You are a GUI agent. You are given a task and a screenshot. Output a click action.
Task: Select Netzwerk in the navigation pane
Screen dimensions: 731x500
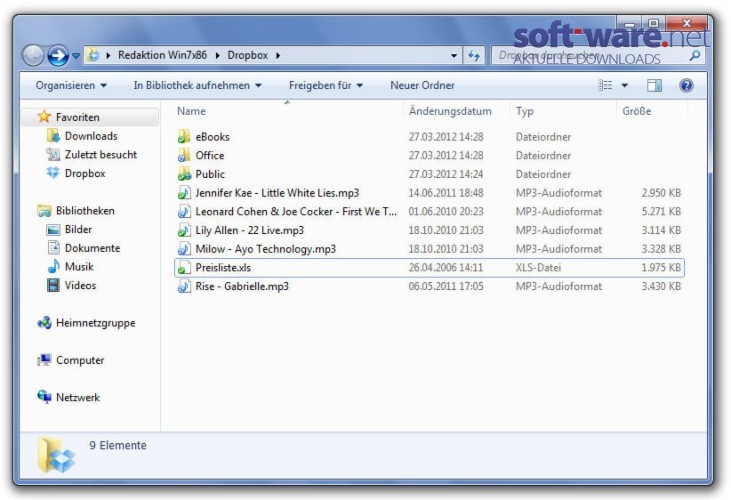click(x=77, y=397)
